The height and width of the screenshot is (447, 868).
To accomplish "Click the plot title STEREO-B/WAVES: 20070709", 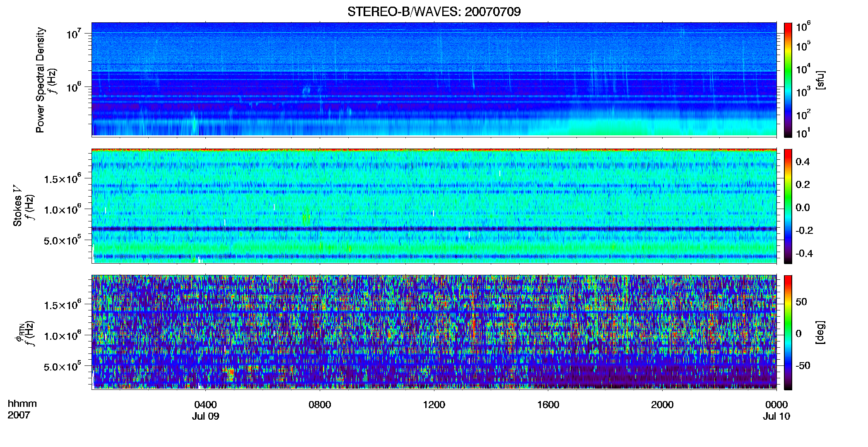I will [434, 12].
